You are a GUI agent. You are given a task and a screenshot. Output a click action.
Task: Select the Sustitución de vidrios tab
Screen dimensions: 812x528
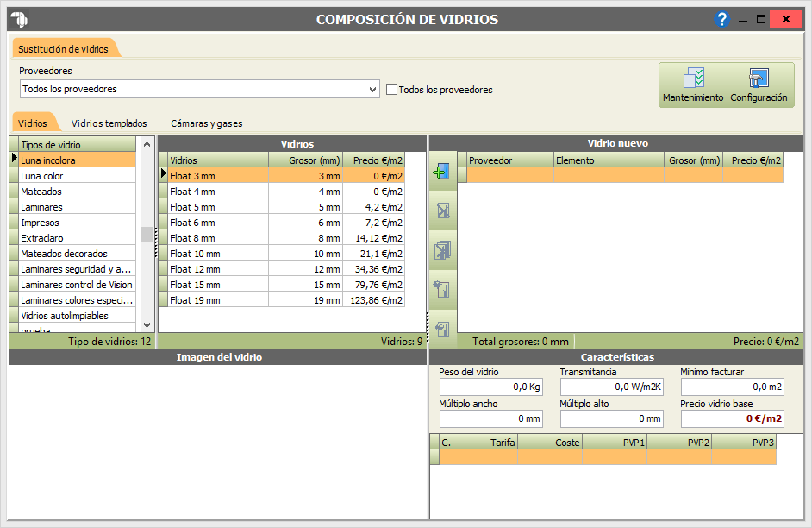click(63, 49)
